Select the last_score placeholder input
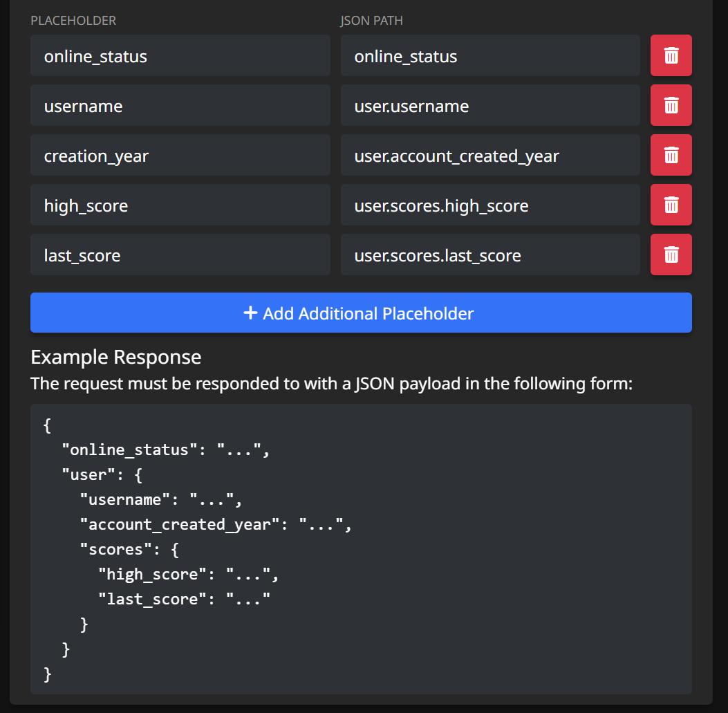The height and width of the screenshot is (713, 728). 180,254
